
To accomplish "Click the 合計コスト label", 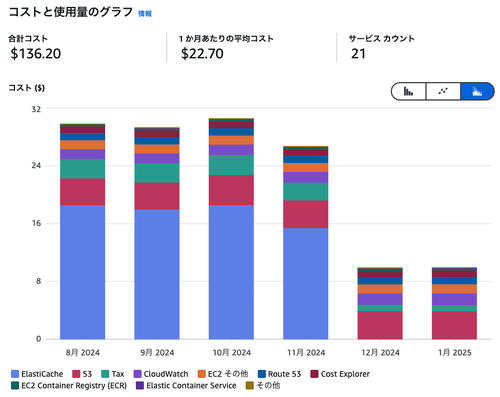I will (x=28, y=39).
